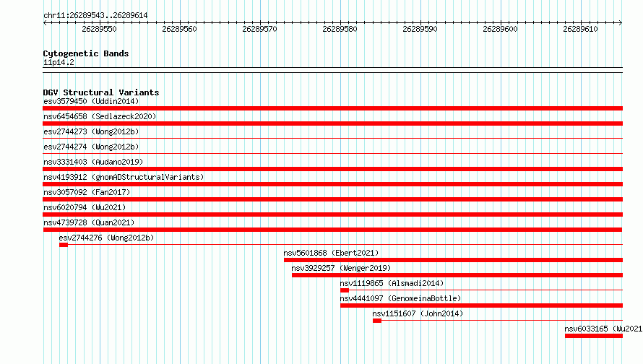Select nsv4739728 (Quan2021) variant label

click(x=89, y=222)
